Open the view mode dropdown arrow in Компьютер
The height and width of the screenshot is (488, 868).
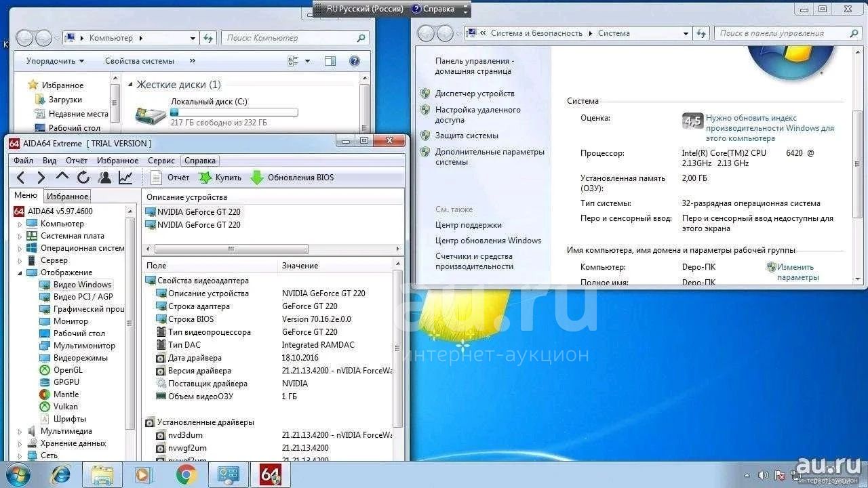(307, 61)
